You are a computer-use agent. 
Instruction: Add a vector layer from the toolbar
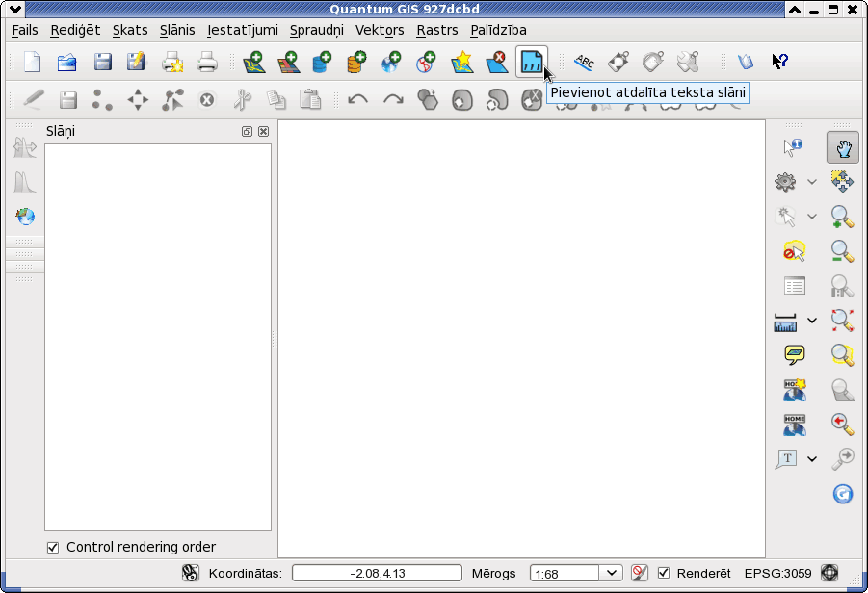click(253, 62)
